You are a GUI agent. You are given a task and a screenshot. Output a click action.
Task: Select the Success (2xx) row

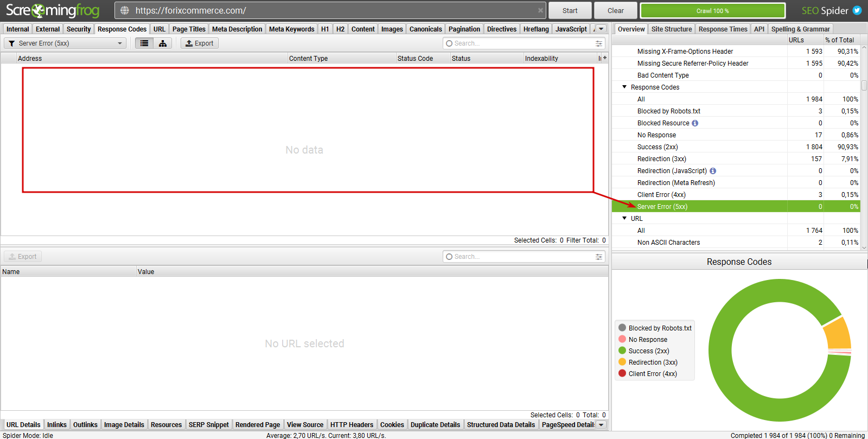pyautogui.click(x=736, y=147)
